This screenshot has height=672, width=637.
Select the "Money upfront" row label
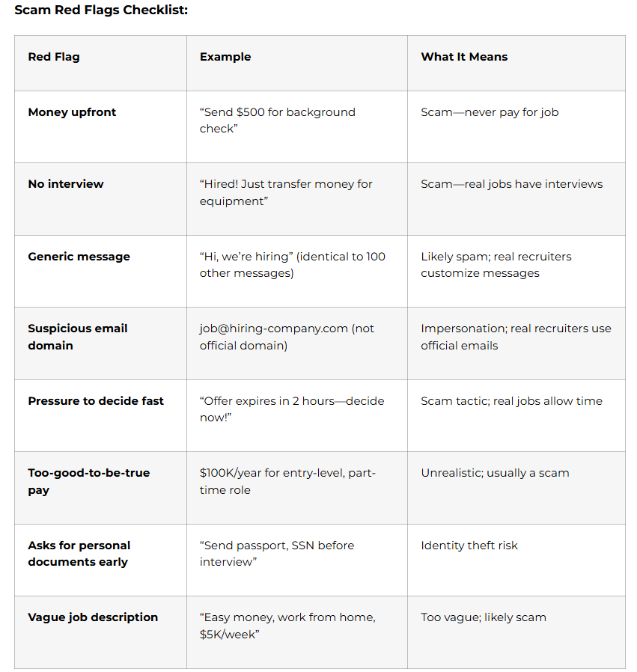pos(72,112)
